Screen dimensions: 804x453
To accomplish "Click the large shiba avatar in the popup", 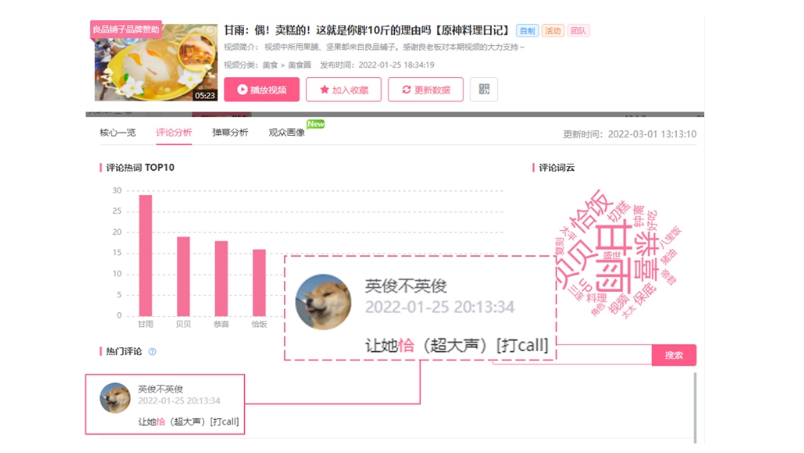I will tap(323, 302).
